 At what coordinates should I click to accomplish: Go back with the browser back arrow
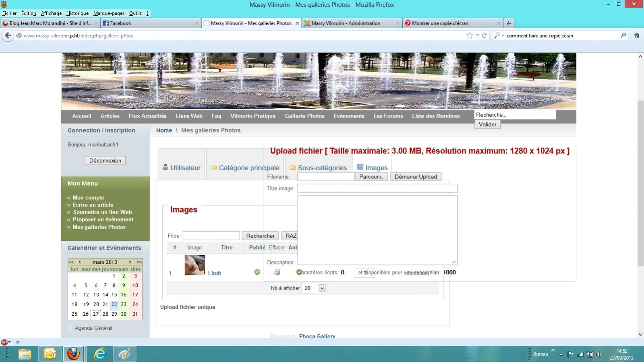click(x=8, y=35)
